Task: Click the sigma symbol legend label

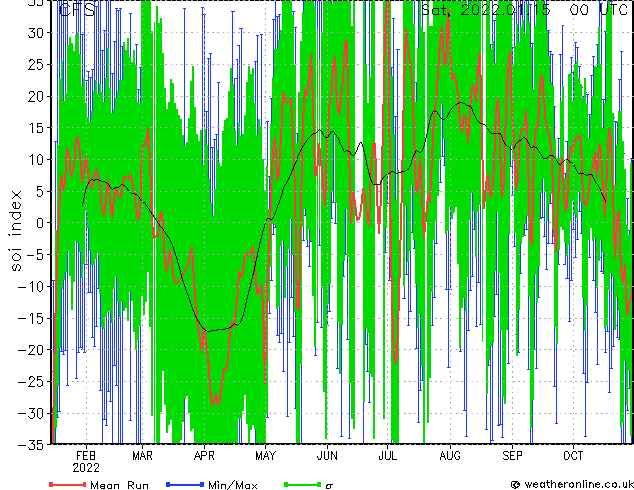Action: 329,486
